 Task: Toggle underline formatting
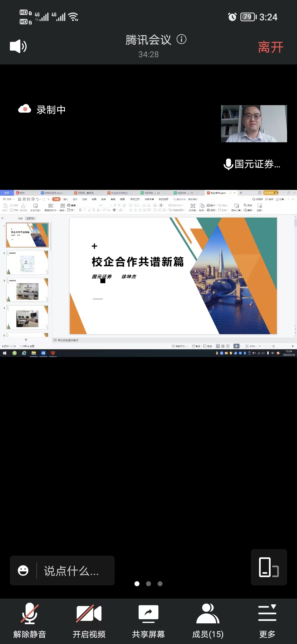89,210
